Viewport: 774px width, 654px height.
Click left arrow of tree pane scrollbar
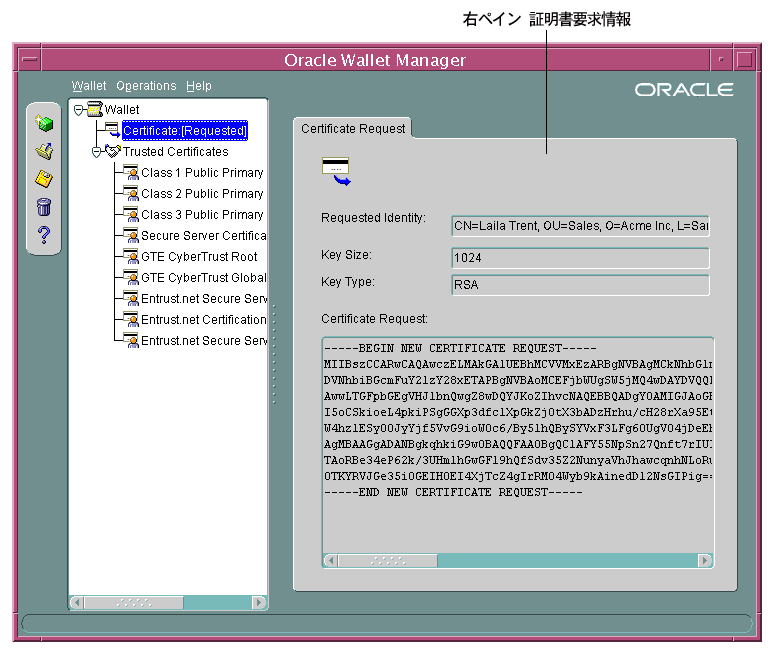(x=77, y=602)
